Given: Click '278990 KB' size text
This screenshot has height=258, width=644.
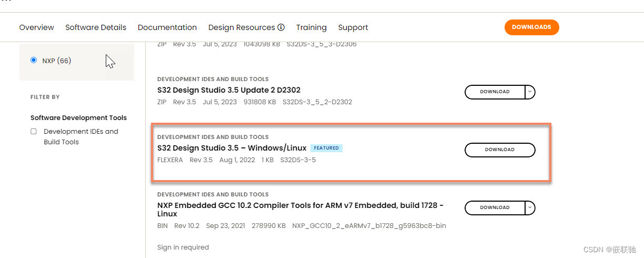Looking at the screenshot, I should click(269, 226).
